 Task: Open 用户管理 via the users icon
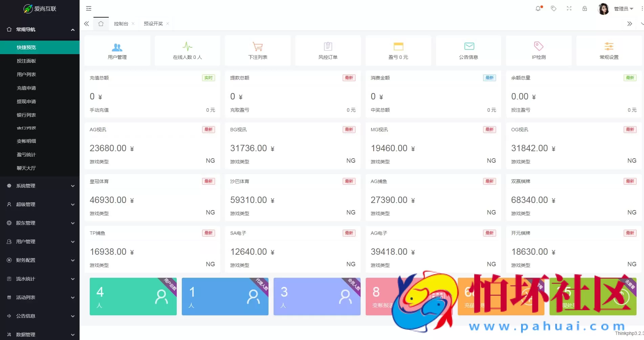pyautogui.click(x=117, y=47)
